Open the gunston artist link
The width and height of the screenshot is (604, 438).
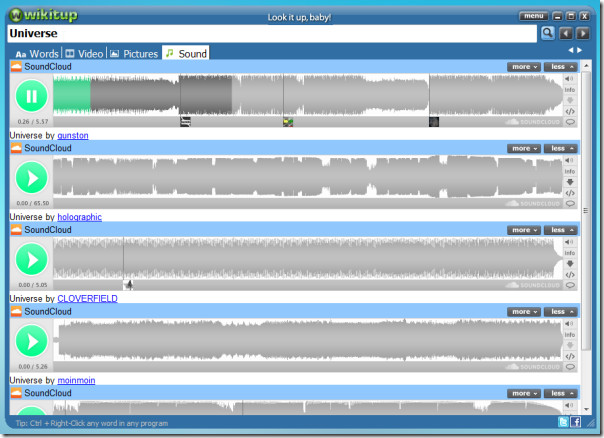click(73, 136)
